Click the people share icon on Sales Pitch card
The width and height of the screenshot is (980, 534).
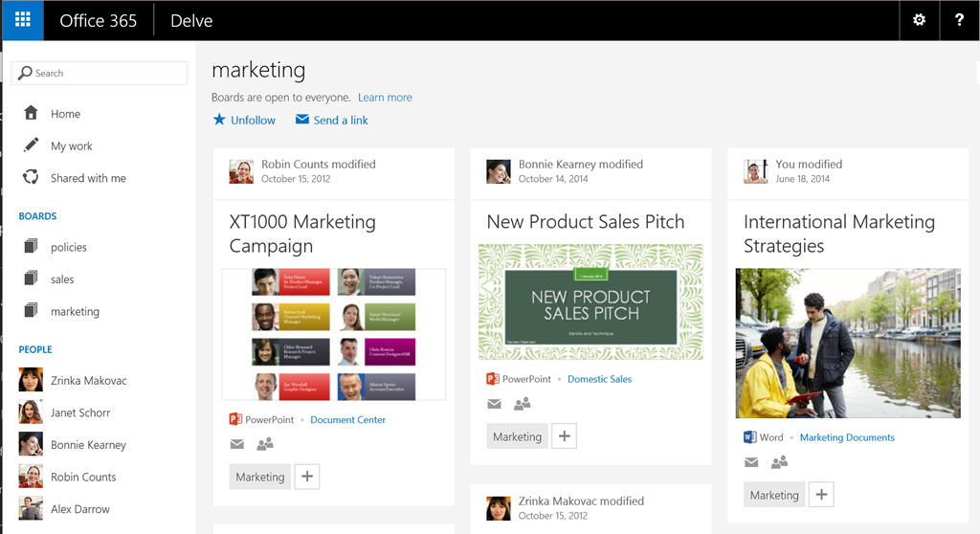coord(522,403)
